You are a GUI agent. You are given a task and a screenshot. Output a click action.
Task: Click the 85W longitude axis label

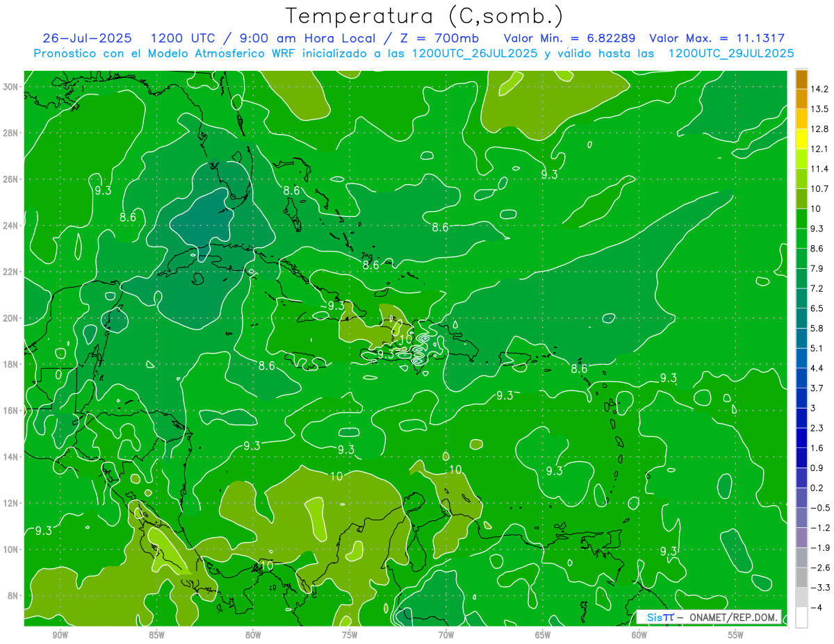click(156, 635)
